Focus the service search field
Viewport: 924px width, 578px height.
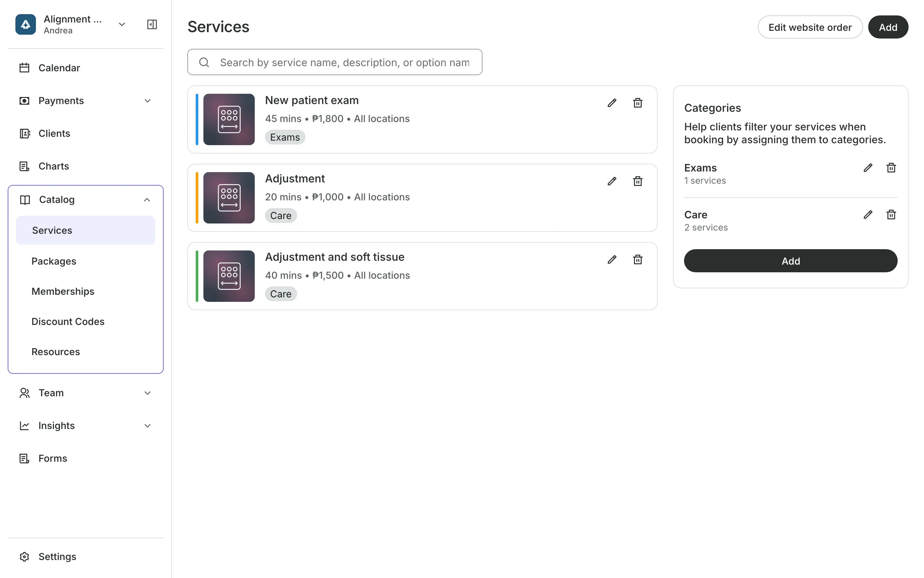pos(335,62)
